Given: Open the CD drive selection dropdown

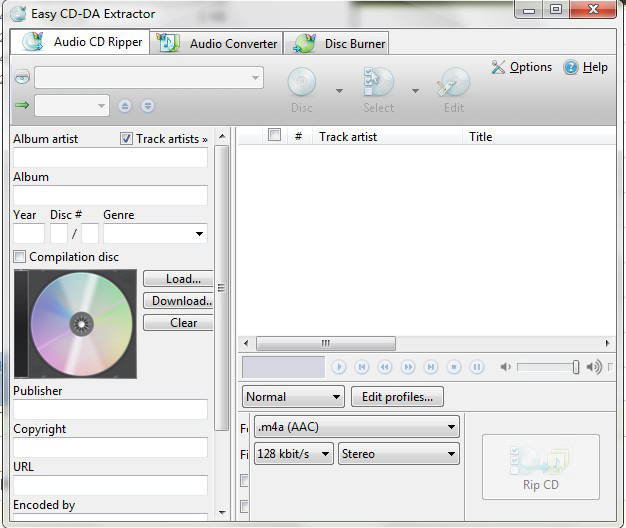Looking at the screenshot, I should coord(149,77).
